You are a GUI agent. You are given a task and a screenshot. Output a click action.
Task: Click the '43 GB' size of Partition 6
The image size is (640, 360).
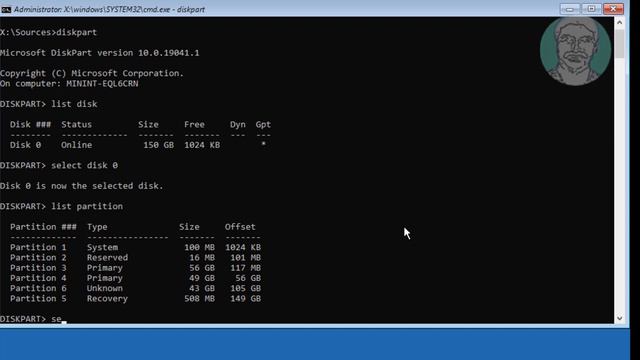202,288
